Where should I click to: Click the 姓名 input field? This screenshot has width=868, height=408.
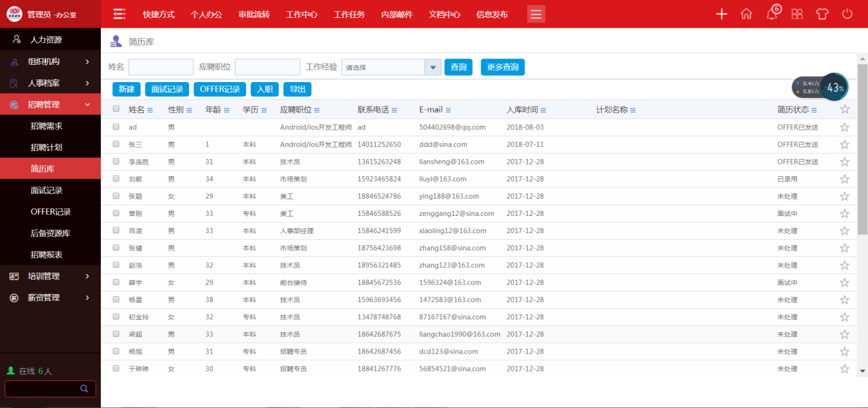pyautogui.click(x=159, y=67)
